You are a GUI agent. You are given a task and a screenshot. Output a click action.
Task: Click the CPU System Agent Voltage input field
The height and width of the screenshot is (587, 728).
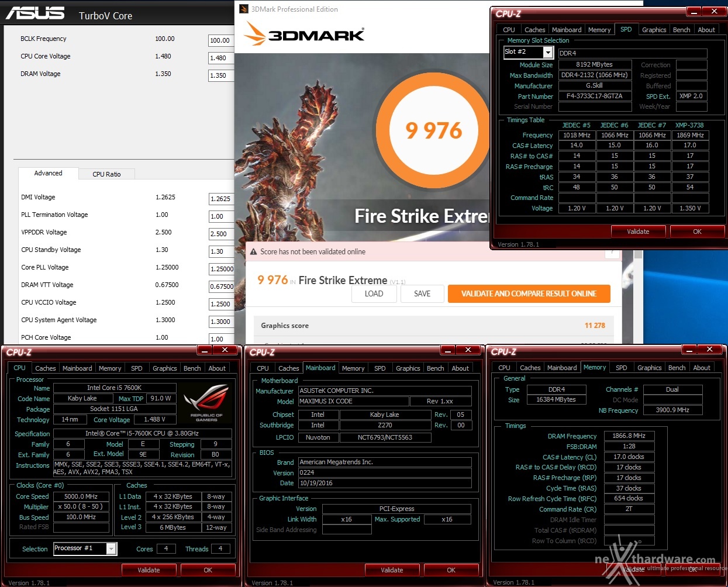coord(221,322)
